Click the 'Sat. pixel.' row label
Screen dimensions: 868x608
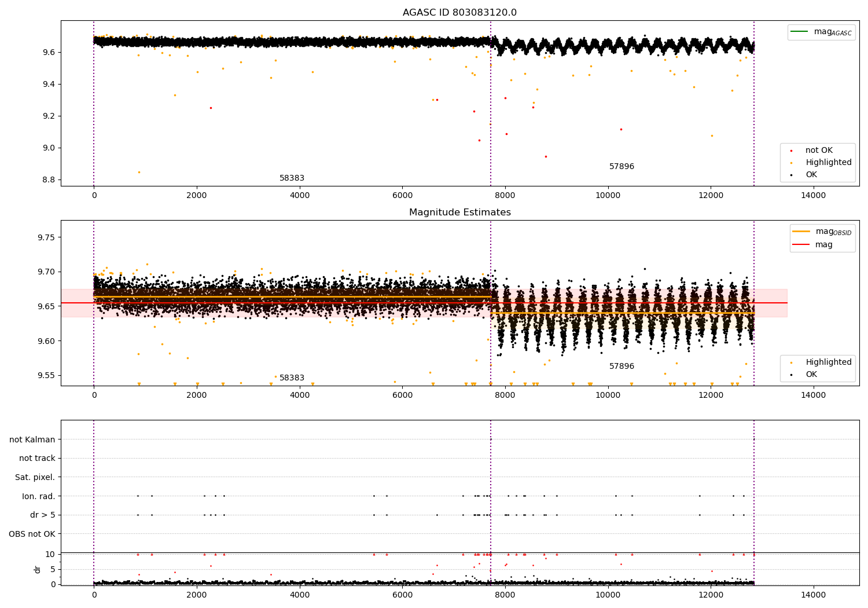35,477
